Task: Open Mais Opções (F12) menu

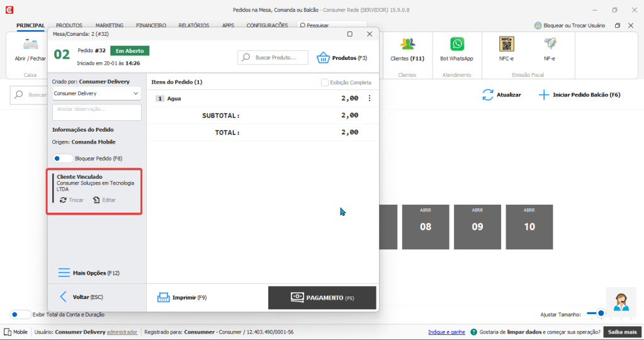Action: click(64, 273)
